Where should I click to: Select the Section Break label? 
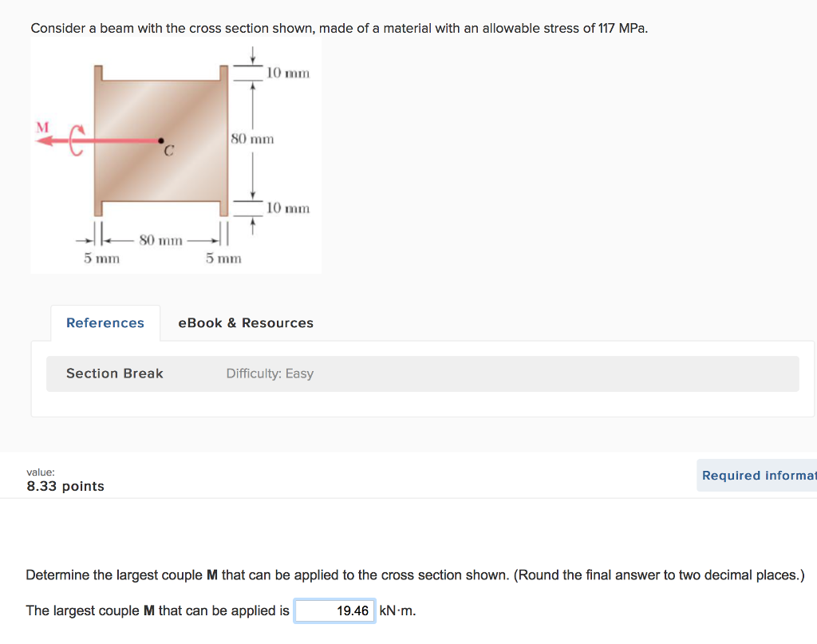click(115, 373)
